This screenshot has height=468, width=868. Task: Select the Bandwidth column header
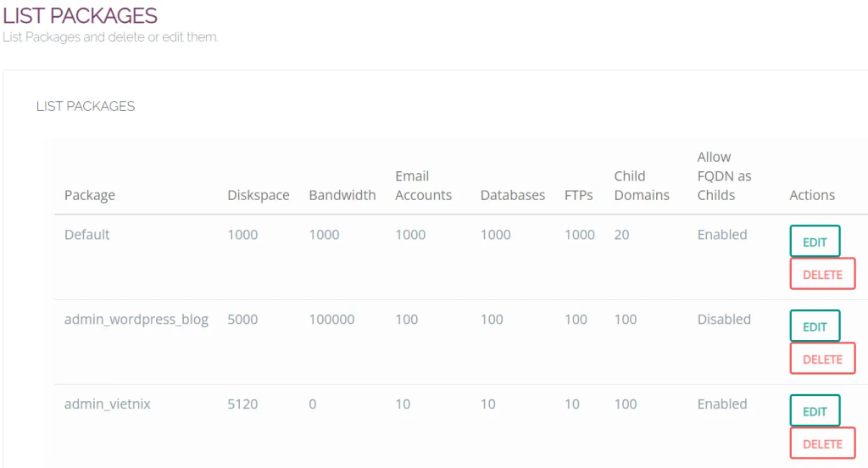pyautogui.click(x=342, y=195)
